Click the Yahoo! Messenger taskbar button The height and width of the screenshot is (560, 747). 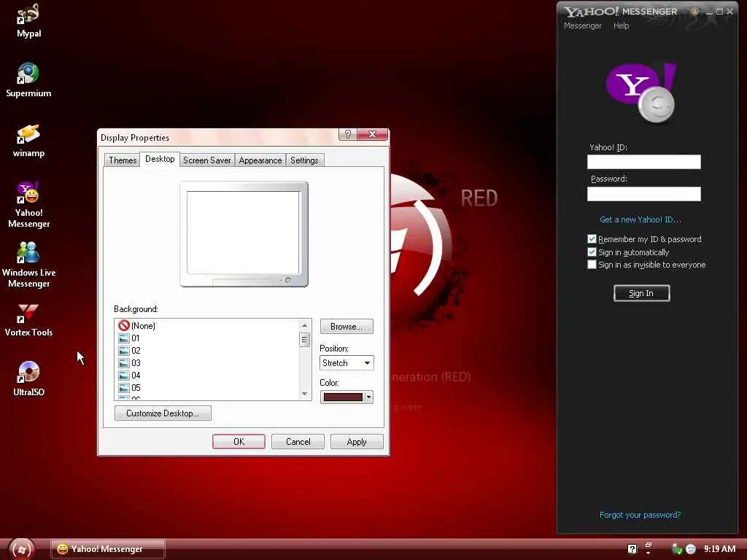click(x=108, y=549)
